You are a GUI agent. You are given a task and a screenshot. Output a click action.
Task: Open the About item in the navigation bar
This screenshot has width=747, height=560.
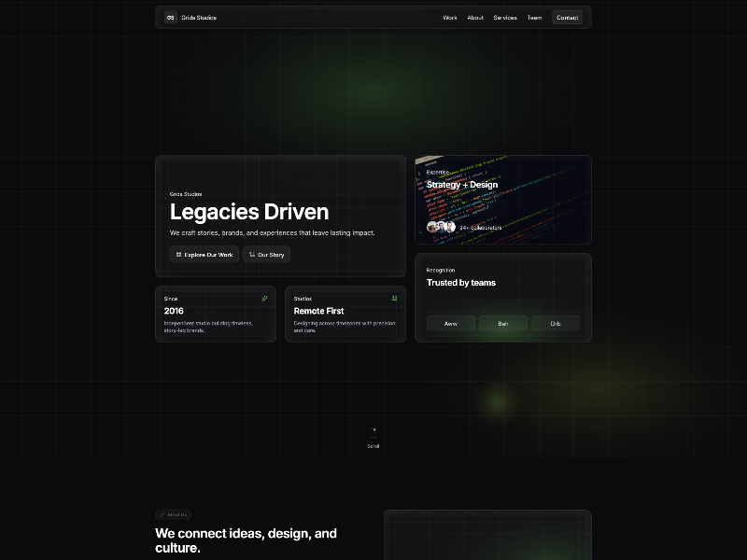click(x=475, y=17)
